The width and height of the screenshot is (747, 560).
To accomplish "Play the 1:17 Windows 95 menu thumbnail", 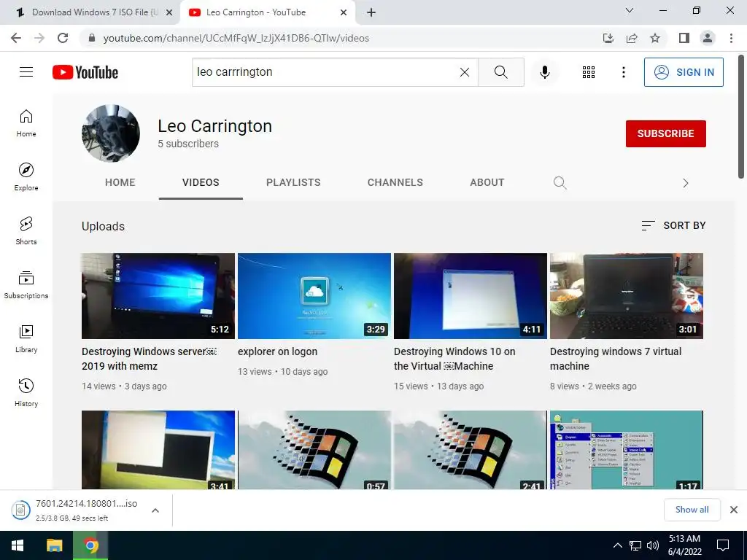I will click(x=627, y=450).
